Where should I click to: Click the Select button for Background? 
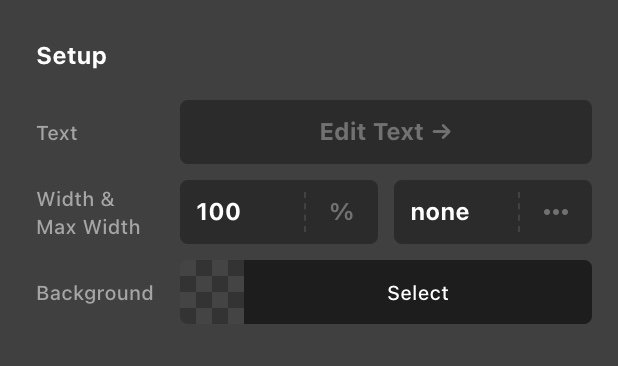418,292
